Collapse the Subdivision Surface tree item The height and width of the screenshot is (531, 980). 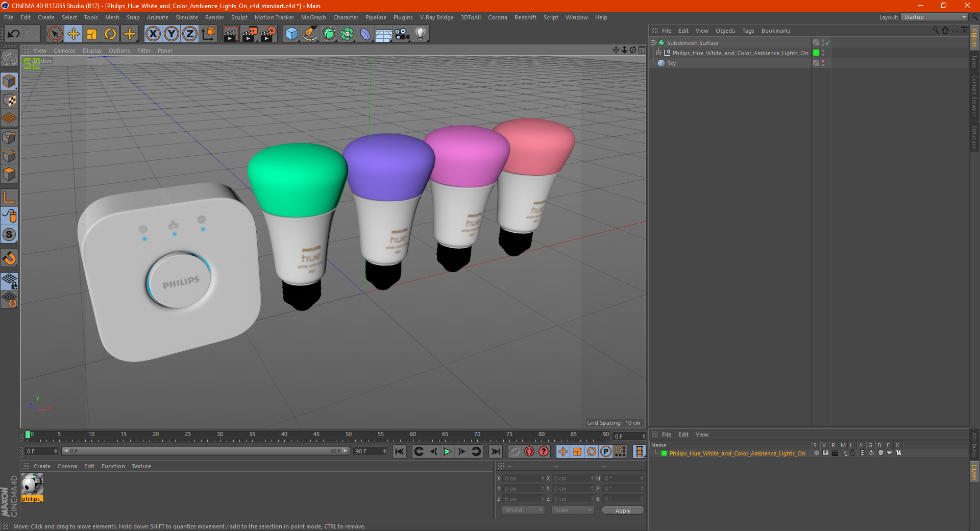(653, 43)
